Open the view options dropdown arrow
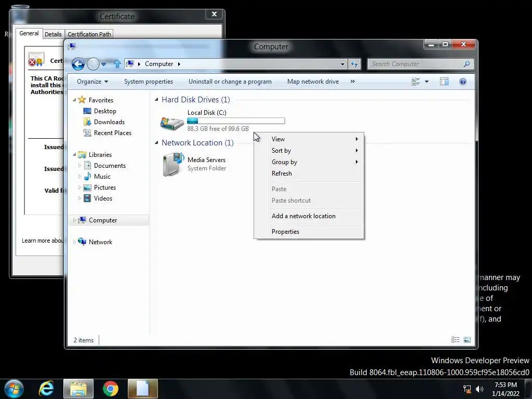Image resolution: width=532 pixels, height=399 pixels. (x=427, y=82)
